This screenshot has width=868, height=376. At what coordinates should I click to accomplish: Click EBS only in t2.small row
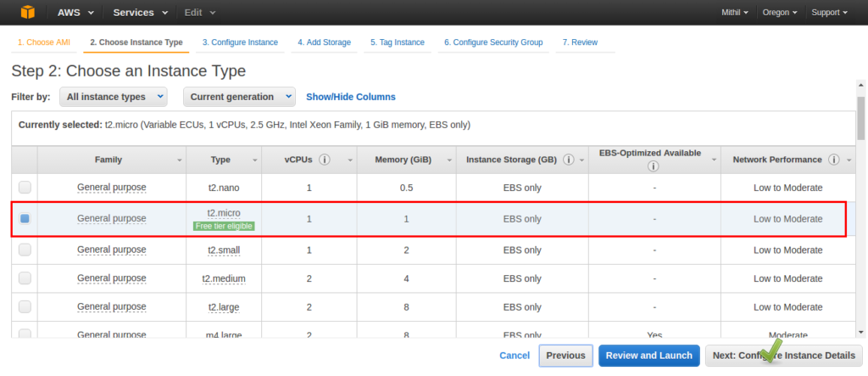pos(522,250)
